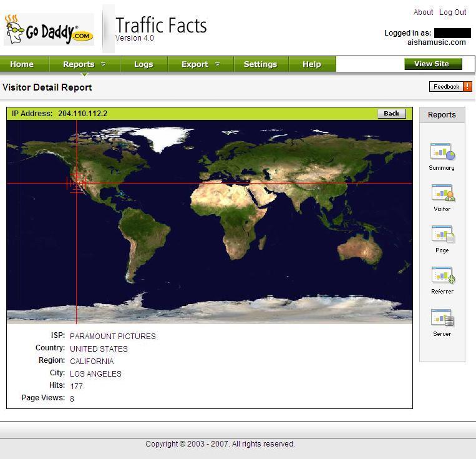Click the View Site button
This screenshot has height=459, width=476.
tap(433, 64)
